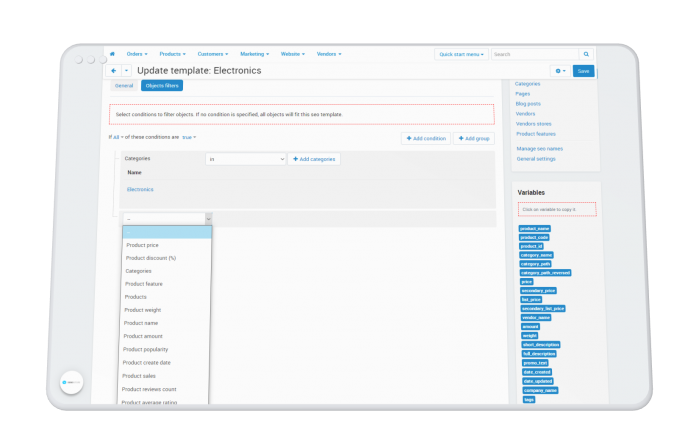
Task: Click the Add group button
Action: pos(474,138)
